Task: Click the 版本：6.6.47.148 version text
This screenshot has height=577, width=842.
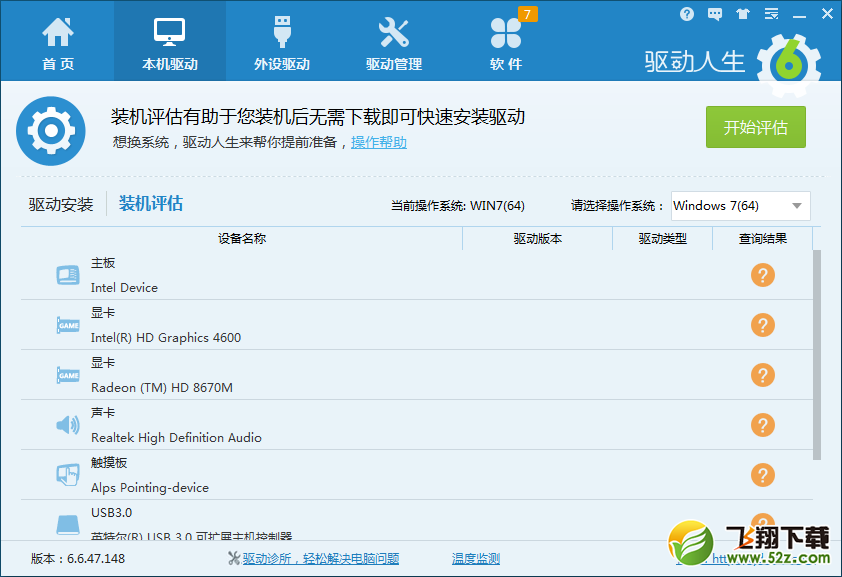Action: (78, 559)
